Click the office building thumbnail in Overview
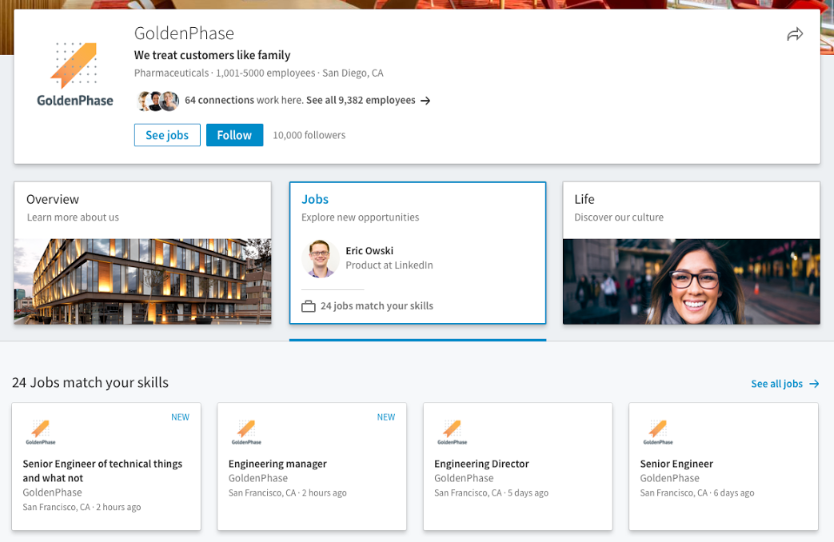 pyautogui.click(x=143, y=281)
